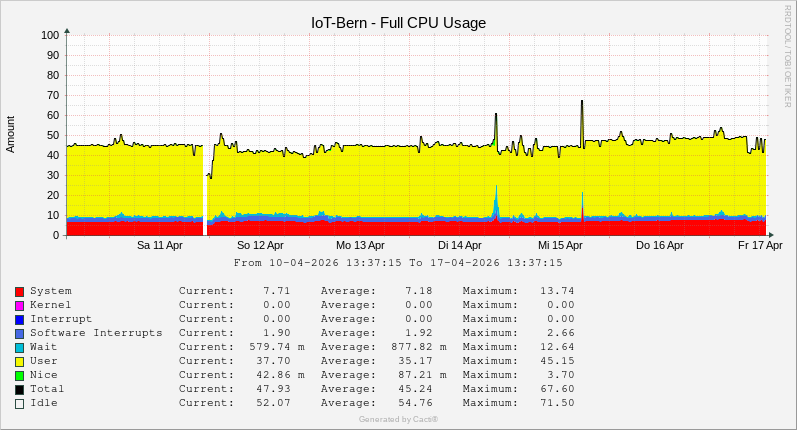Click the 'Di 14 Apr' date marker
This screenshot has width=797, height=430.
[x=460, y=245]
